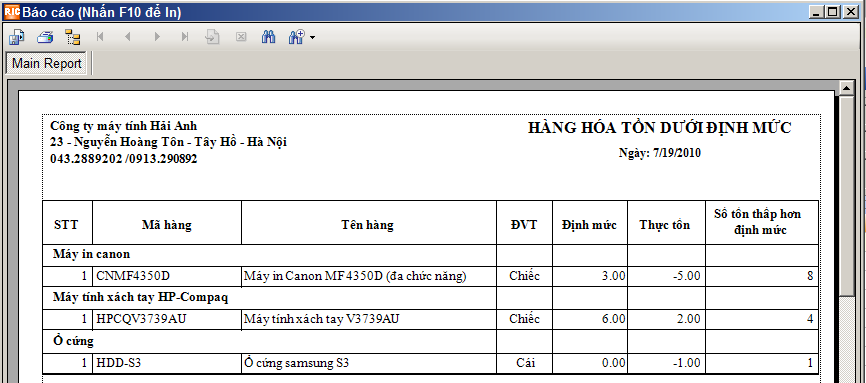Open Find Text binoculars icon
Image resolution: width=866 pixels, height=383 pixels.
click(268, 37)
